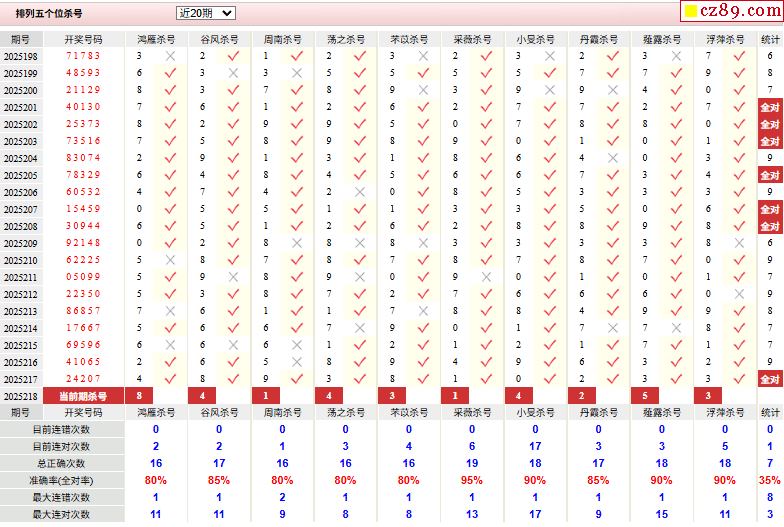The image size is (784, 527).
Task: Click the X mark for 浮萍杀号 in row 2025212
Action: (x=739, y=294)
